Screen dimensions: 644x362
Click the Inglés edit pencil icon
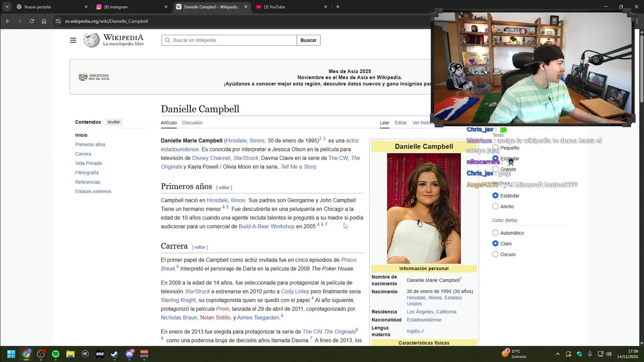423,332
